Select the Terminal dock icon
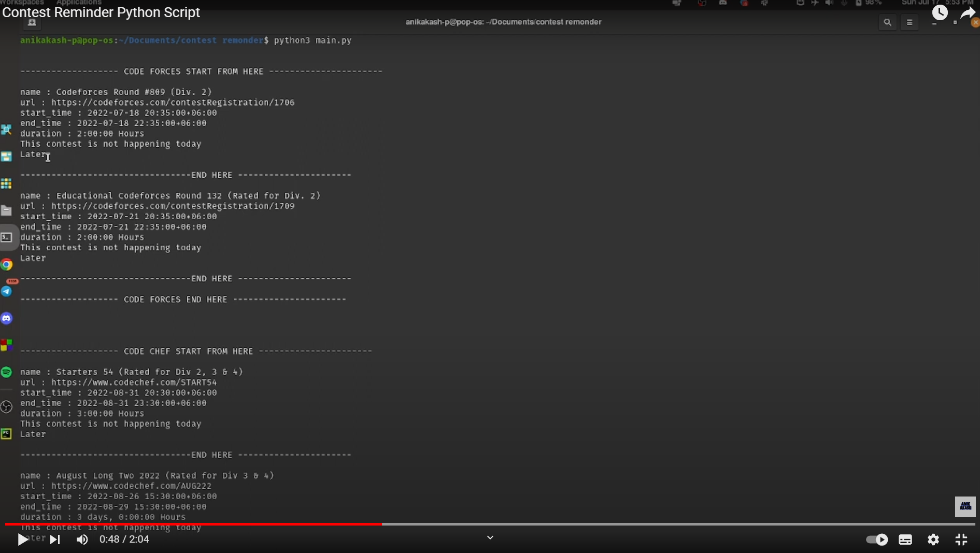 click(x=6, y=237)
